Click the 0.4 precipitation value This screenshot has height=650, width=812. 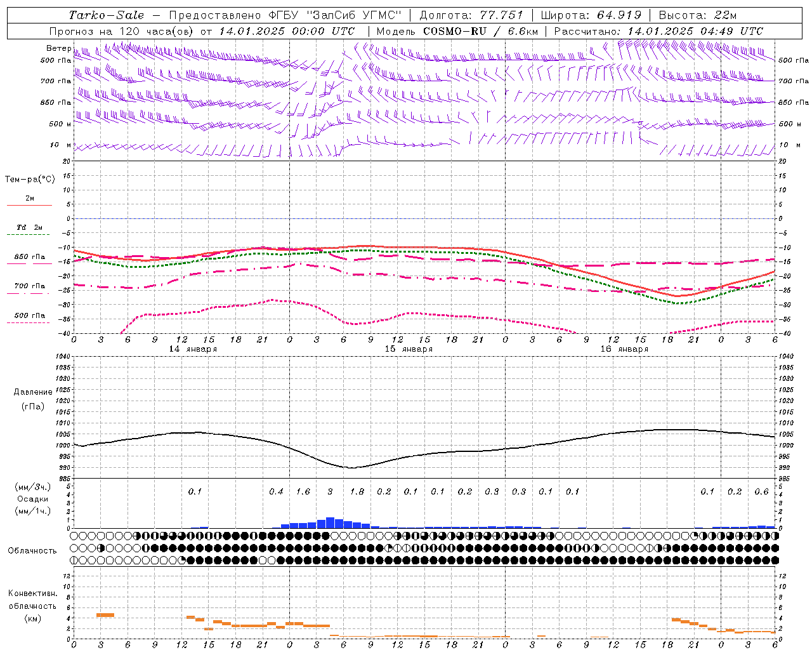click(x=276, y=492)
